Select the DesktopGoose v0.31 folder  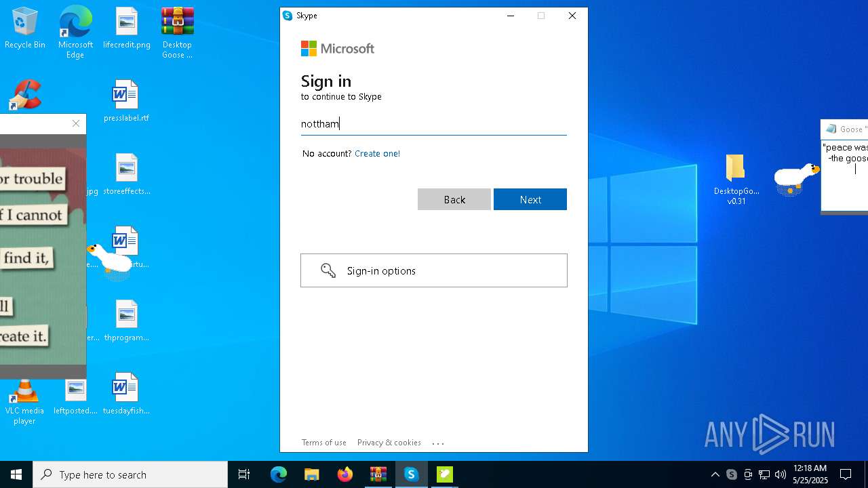click(736, 179)
